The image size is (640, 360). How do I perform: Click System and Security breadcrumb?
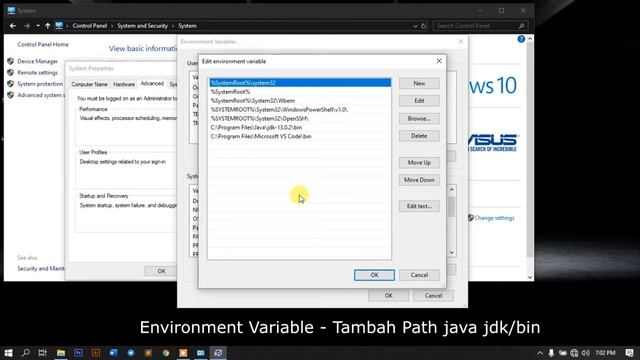[142, 26]
